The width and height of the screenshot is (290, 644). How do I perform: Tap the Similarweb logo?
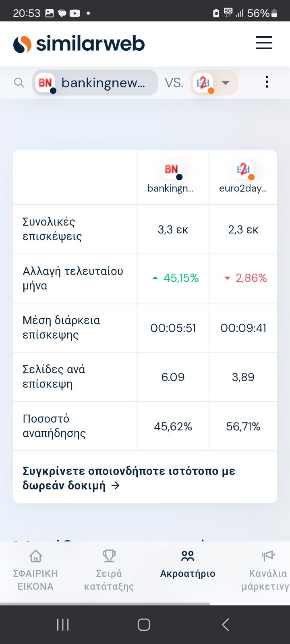(79, 44)
